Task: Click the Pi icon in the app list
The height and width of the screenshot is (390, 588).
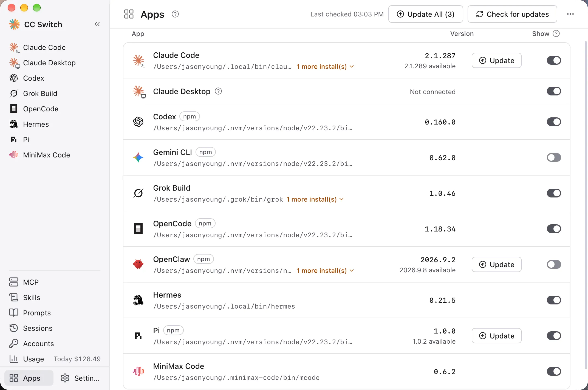Action: [138, 336]
